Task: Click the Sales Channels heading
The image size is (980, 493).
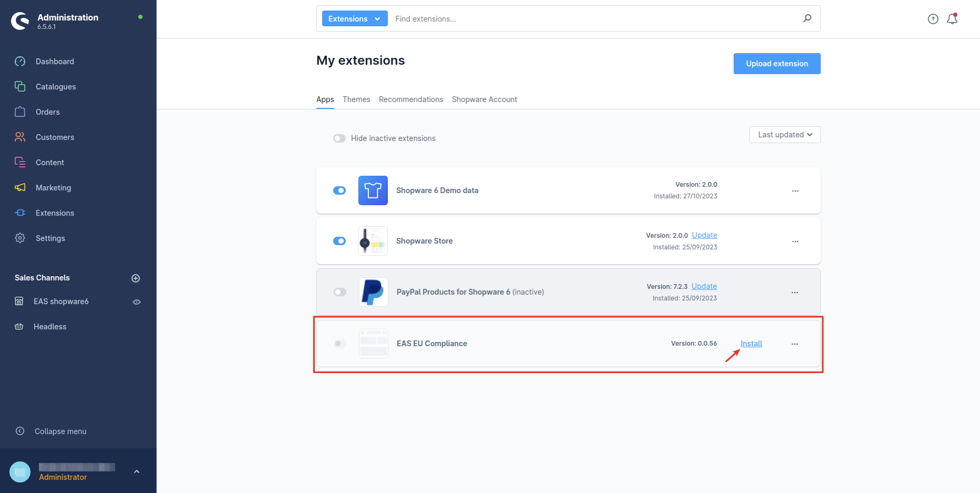Action: pyautogui.click(x=42, y=278)
